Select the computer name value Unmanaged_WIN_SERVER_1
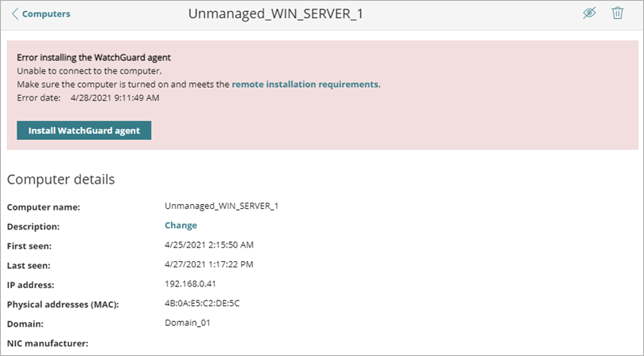The width and height of the screenshot is (644, 356). 222,206
